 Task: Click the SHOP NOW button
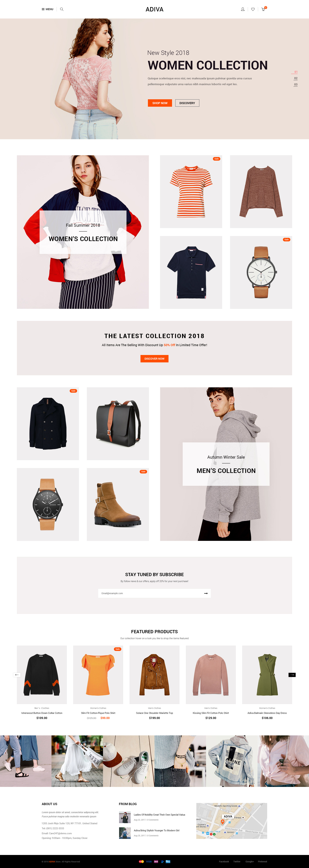pyautogui.click(x=160, y=103)
